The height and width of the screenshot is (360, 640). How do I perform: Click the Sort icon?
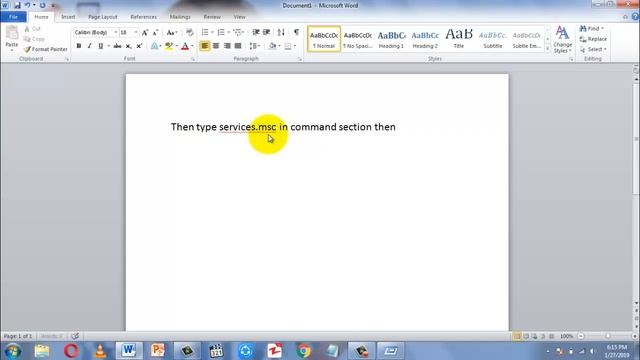281,32
